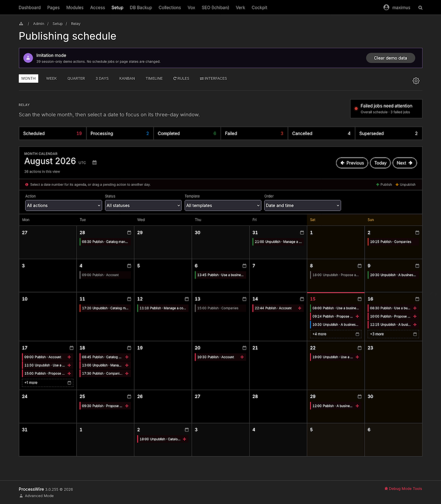Open date picker icon beside August 2026
Image resolution: width=441 pixels, height=504 pixels.
coord(94,163)
